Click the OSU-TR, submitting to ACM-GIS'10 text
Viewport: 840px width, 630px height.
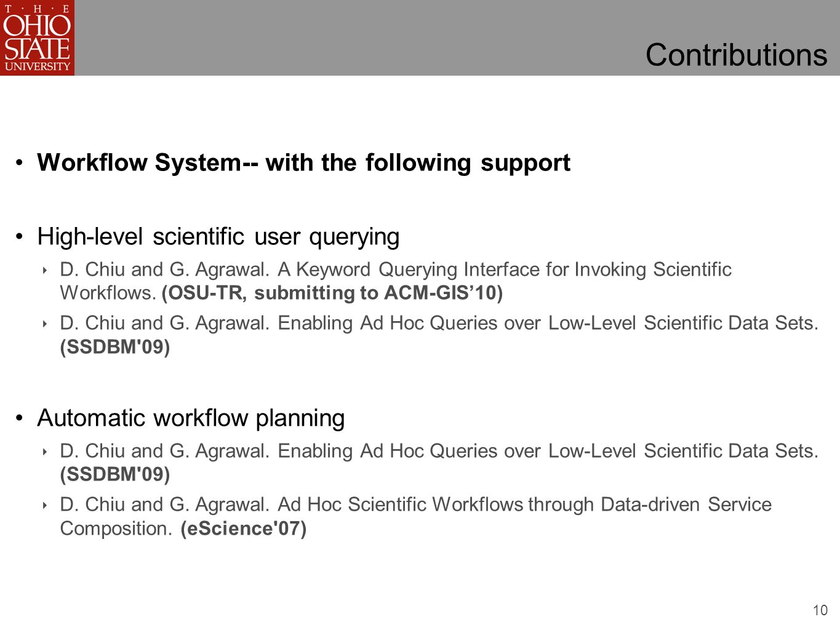332,293
